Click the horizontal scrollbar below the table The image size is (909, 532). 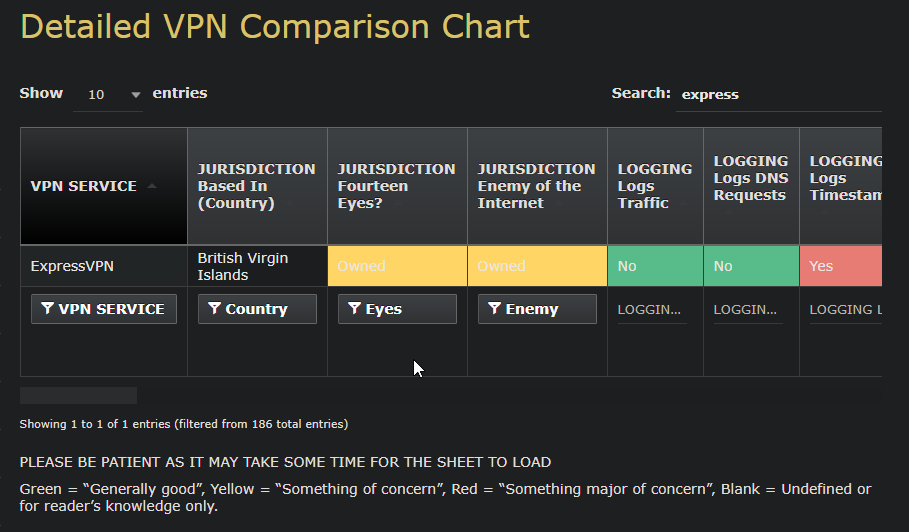[78, 395]
